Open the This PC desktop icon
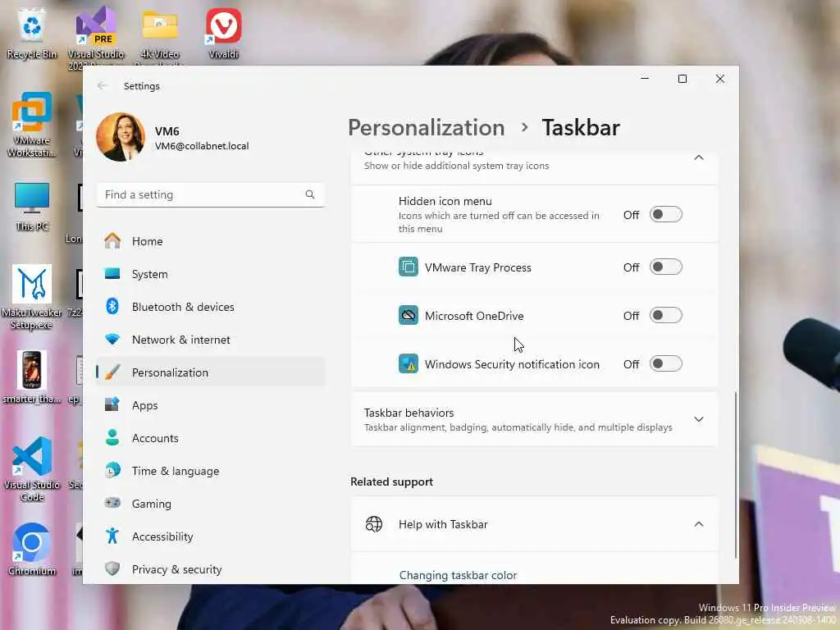840x630 pixels. pos(32,206)
